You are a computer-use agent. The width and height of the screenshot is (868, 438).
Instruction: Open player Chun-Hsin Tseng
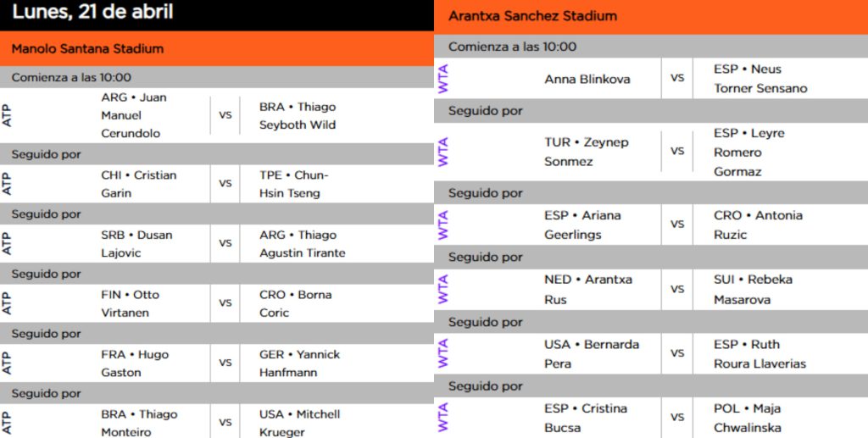pos(293,184)
